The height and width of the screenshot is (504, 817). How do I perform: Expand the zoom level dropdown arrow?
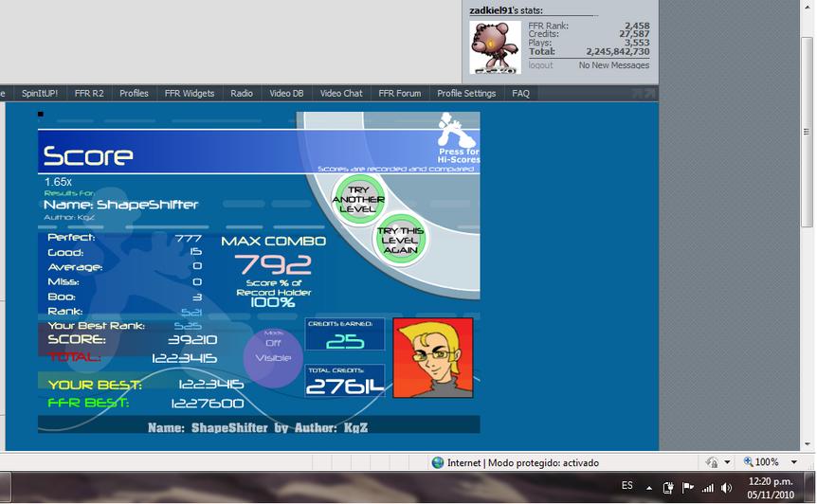[793, 462]
